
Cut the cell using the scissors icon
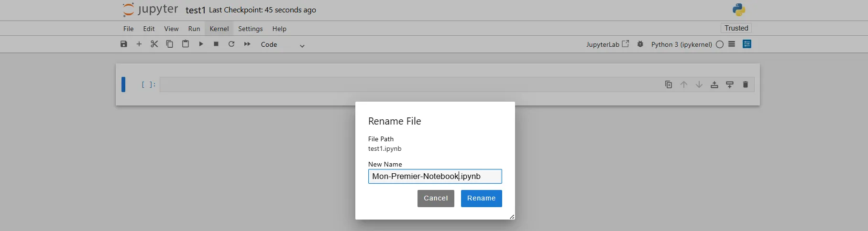click(154, 44)
